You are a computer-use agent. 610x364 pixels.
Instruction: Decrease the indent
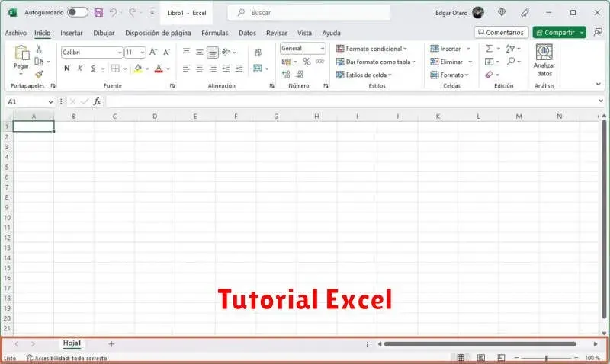click(x=226, y=69)
